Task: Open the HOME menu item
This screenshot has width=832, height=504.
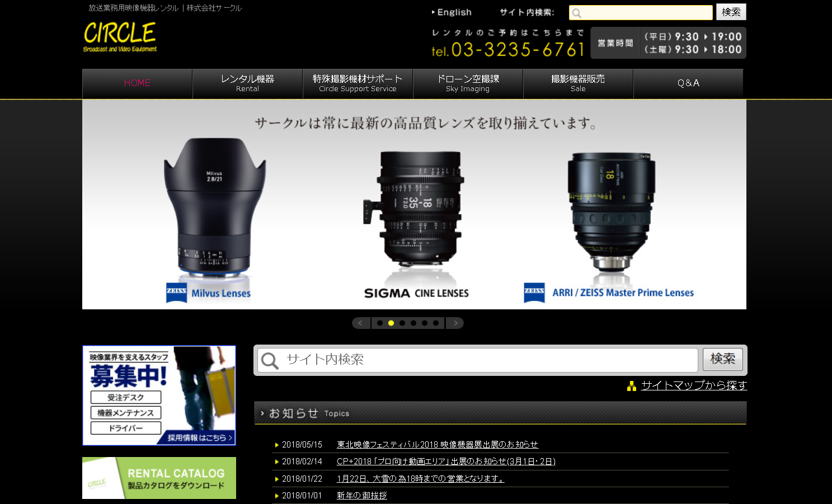Action: point(137,83)
